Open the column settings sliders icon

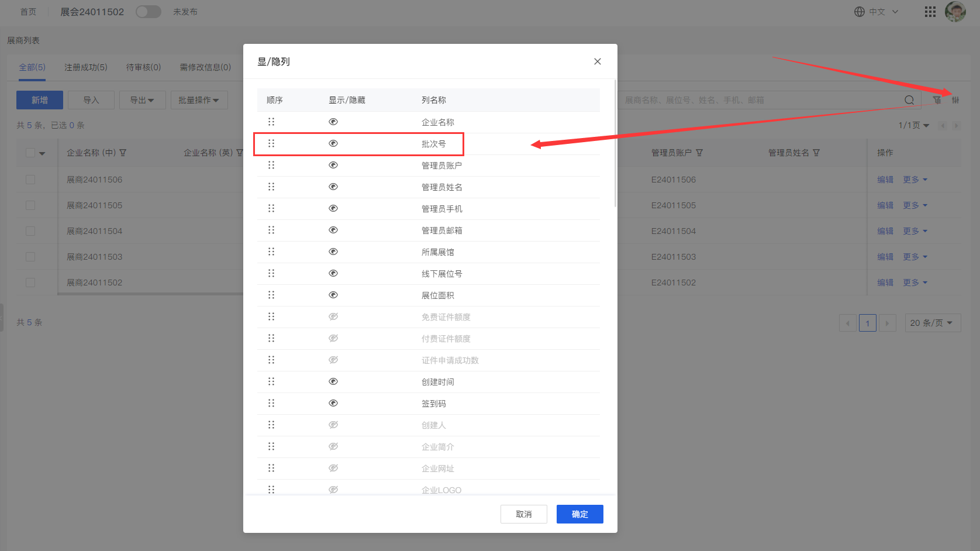[957, 100]
